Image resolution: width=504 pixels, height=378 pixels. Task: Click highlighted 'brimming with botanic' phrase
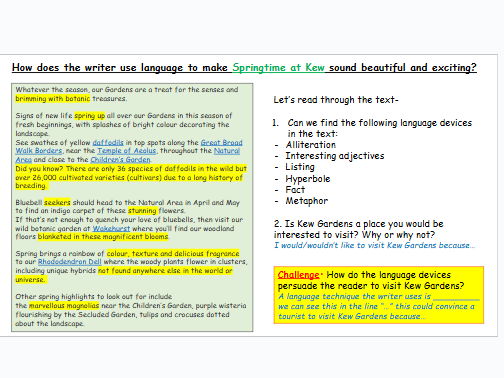click(53, 99)
